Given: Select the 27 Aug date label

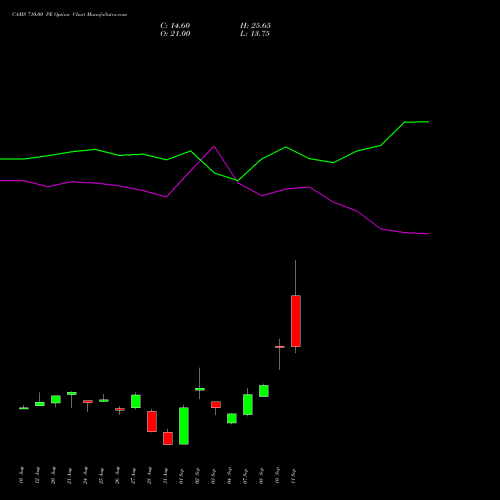Looking at the screenshot, I should 133,475.
